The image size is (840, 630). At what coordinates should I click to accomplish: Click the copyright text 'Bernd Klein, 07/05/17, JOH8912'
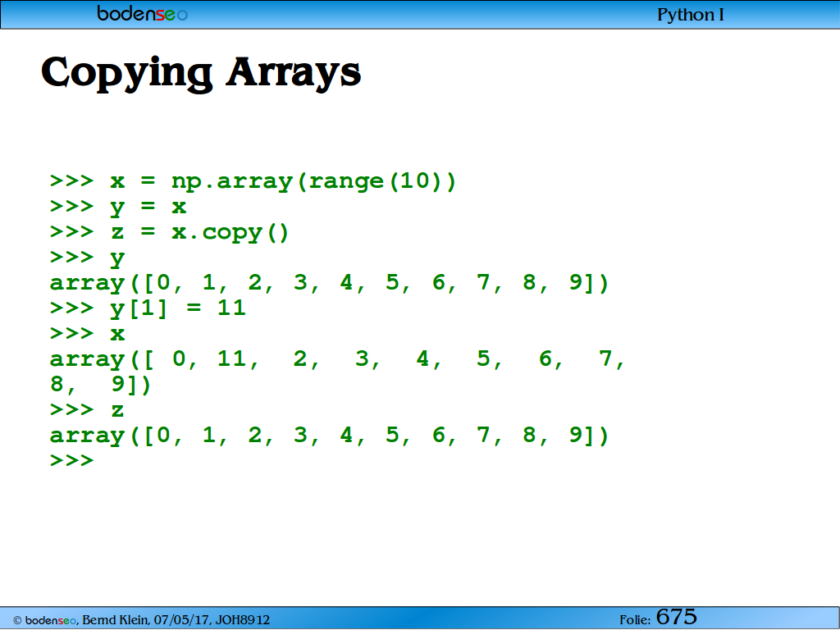176,620
